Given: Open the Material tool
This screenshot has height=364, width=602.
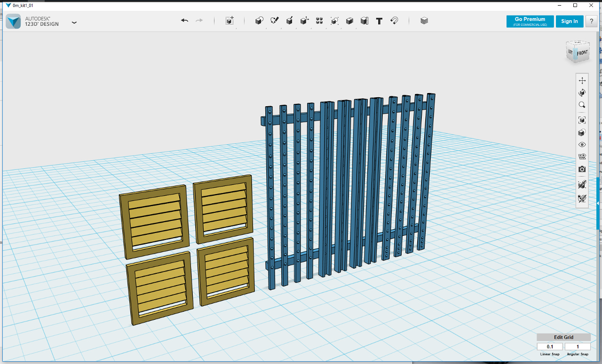Looking at the screenshot, I should [424, 21].
